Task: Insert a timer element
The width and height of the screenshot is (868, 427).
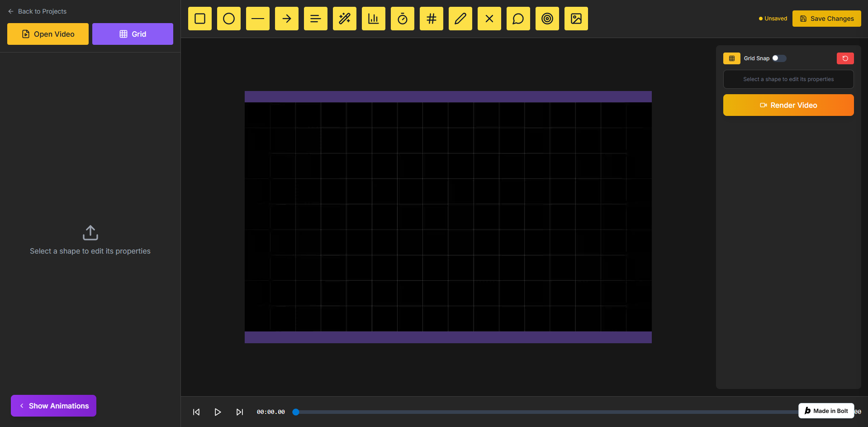Action: pyautogui.click(x=403, y=19)
